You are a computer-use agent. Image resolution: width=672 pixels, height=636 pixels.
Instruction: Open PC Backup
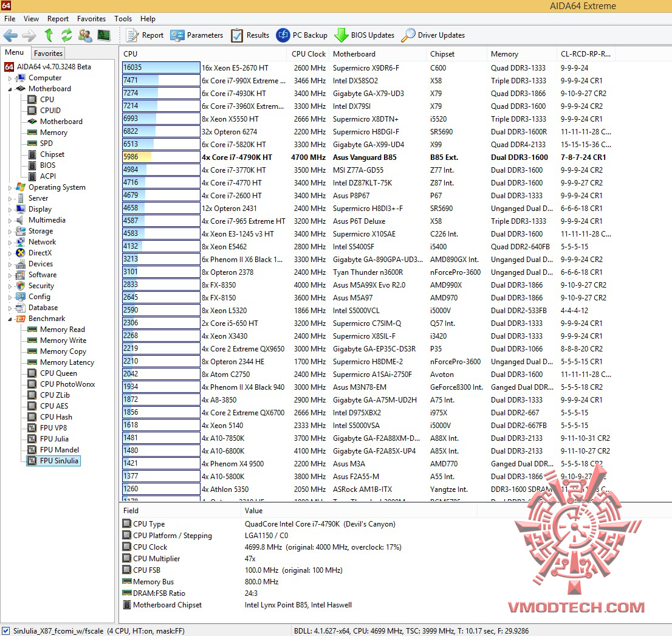(x=302, y=35)
